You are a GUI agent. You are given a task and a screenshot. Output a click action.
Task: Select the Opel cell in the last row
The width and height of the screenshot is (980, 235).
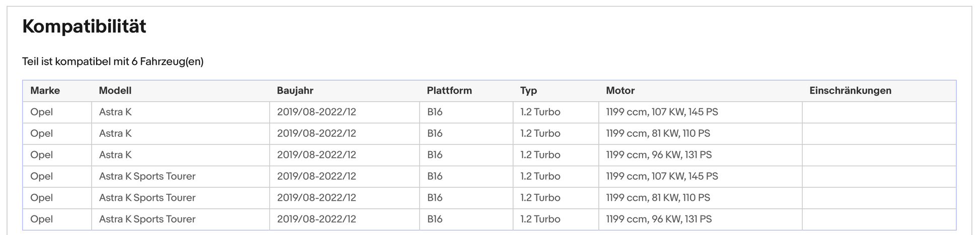click(57, 219)
